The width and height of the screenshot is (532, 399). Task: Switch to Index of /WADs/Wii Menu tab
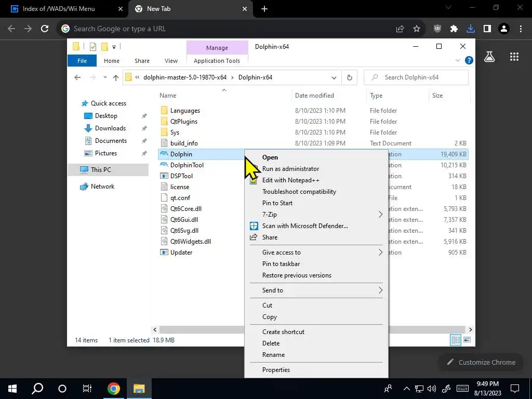(59, 9)
